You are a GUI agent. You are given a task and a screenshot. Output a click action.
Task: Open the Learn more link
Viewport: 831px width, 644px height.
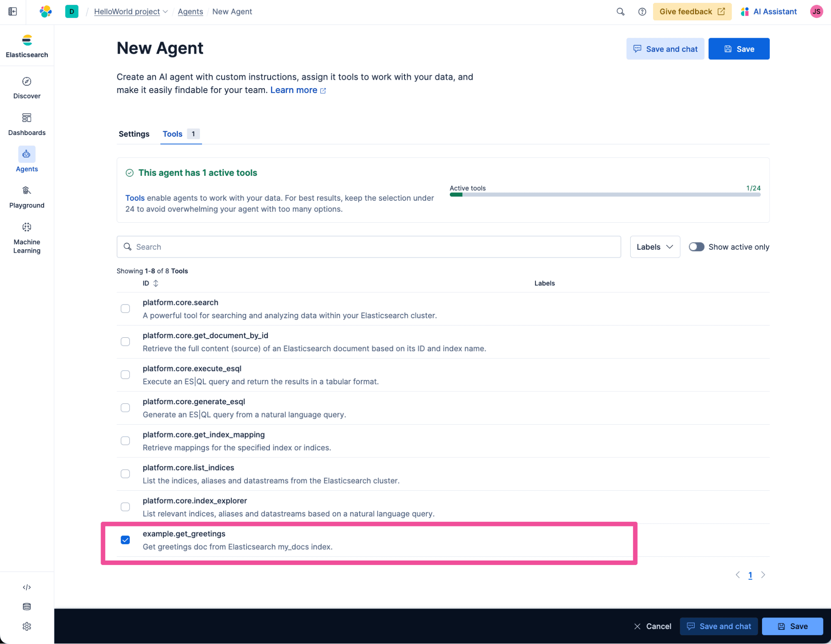(294, 90)
